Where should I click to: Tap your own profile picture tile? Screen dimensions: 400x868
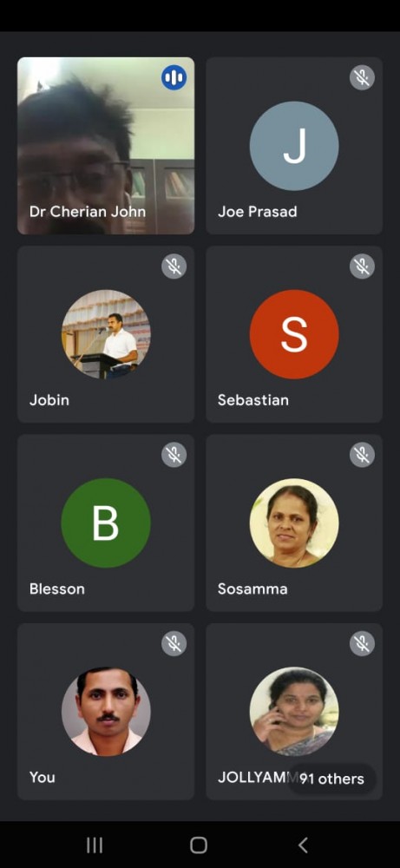pos(106,712)
